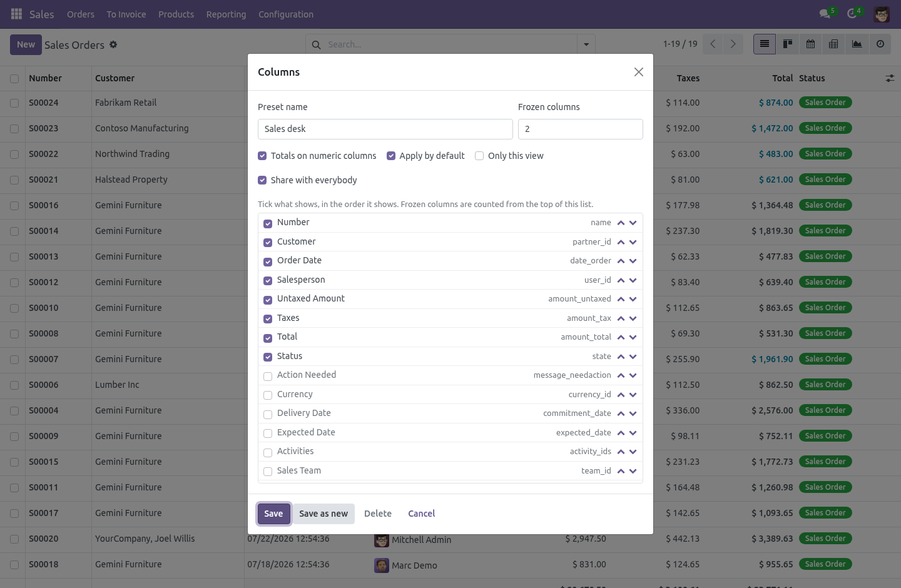Switch to the calendar view
Screen dimensions: 901x588
pyautogui.click(x=810, y=44)
